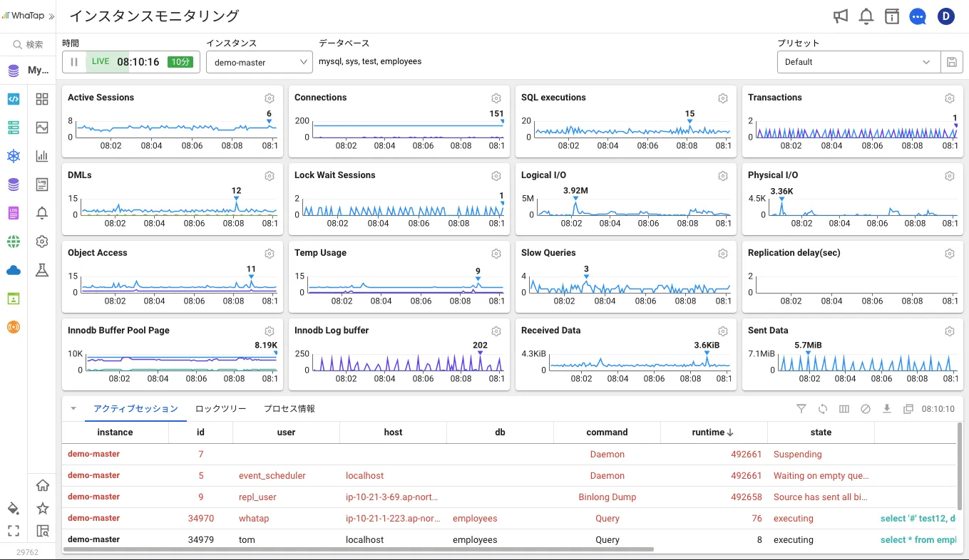Click session id 34979 cell
969x560 pixels.
coord(201,540)
